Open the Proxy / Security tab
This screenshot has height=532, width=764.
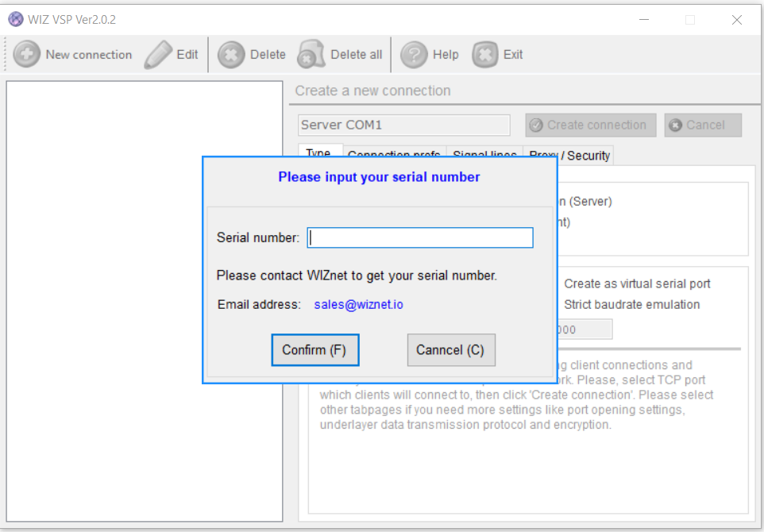point(569,155)
